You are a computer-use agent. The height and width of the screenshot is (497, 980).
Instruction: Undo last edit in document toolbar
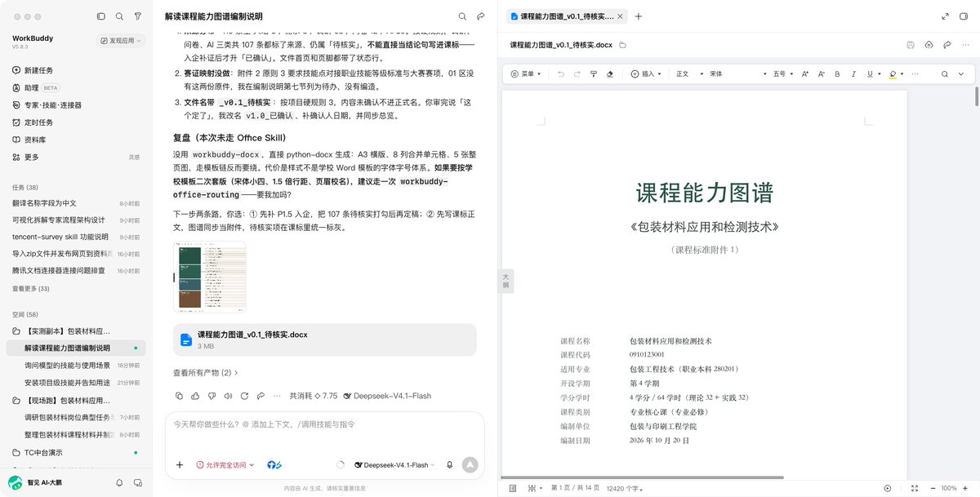(x=560, y=73)
